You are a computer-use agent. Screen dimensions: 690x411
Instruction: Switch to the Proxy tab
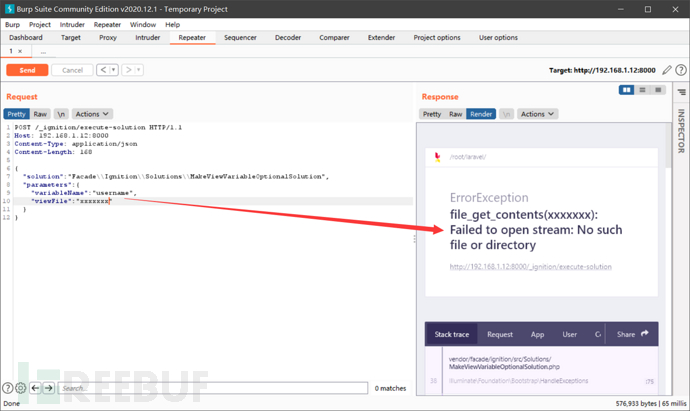pos(108,37)
